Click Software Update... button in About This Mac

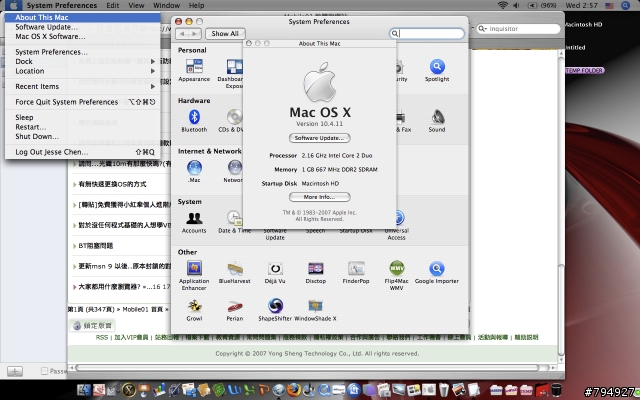coord(320,138)
